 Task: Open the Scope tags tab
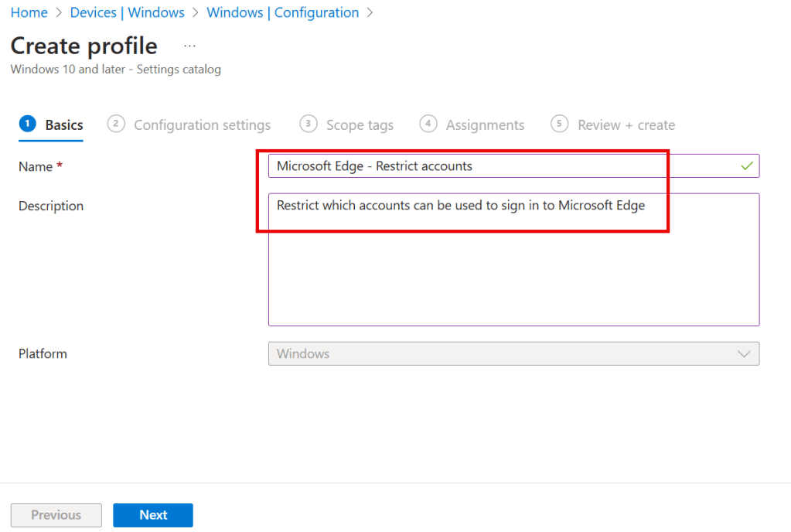[x=360, y=125]
